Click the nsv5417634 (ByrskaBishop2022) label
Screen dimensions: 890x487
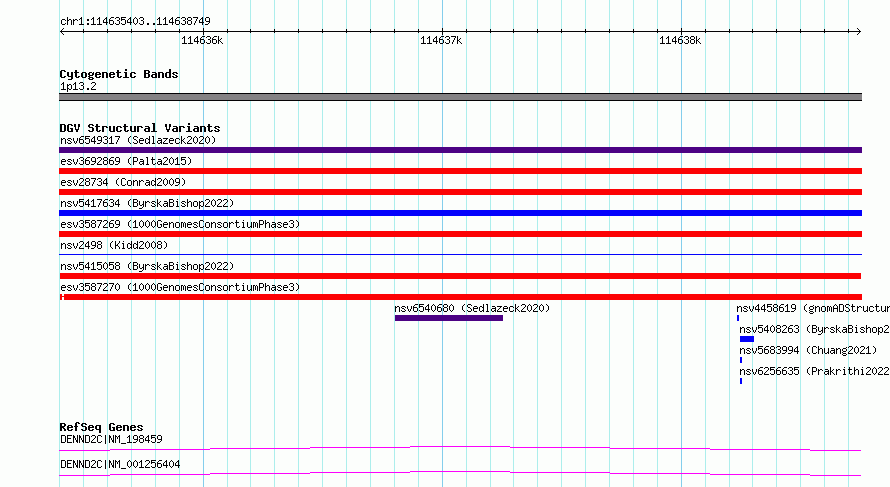coord(147,203)
